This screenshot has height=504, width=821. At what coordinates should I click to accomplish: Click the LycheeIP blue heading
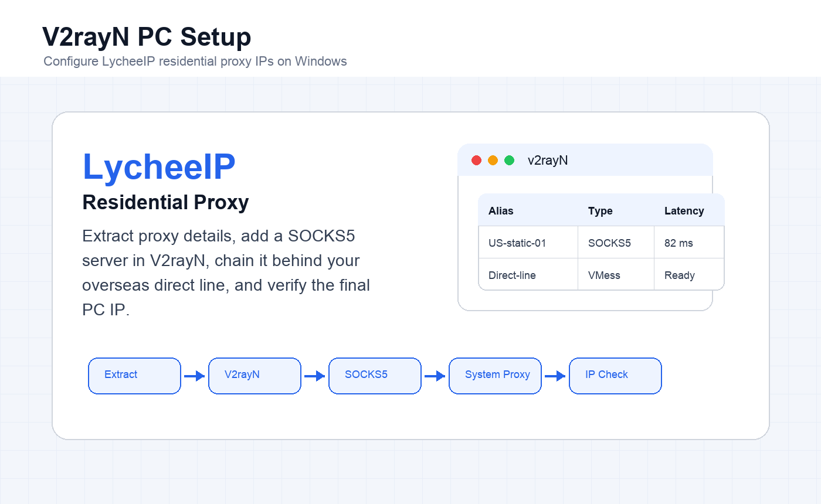point(159,166)
